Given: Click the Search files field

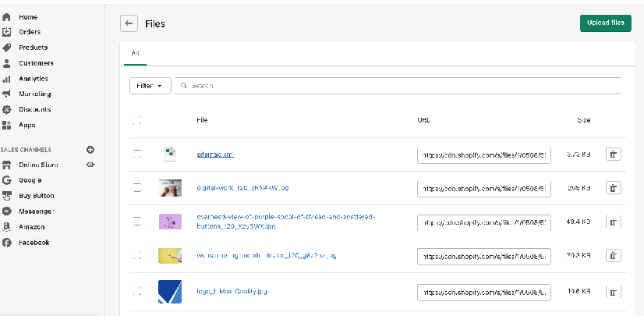Looking at the screenshot, I should [x=398, y=86].
